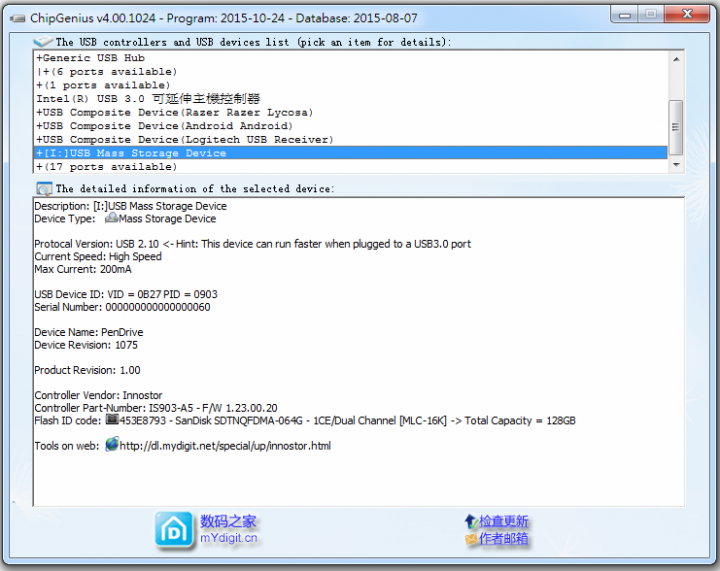Click the device list scrollbar thumb
The height and width of the screenshot is (571, 720).
(676, 127)
